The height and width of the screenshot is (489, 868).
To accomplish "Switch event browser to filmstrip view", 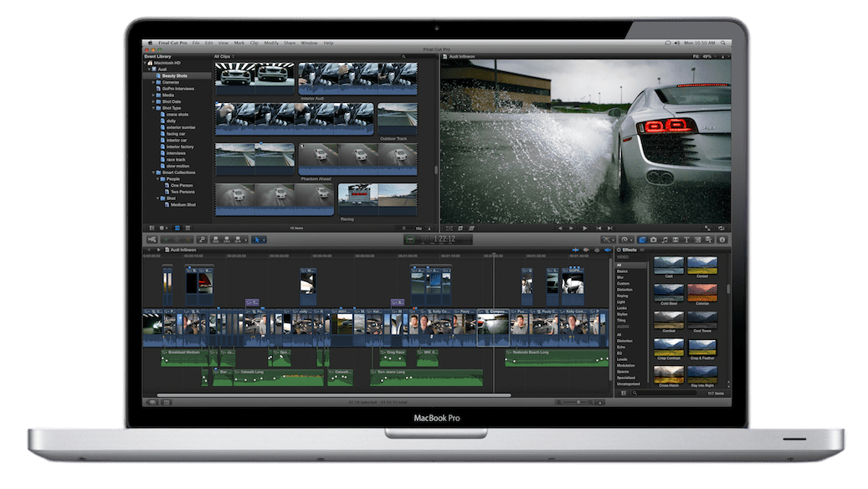I will (x=177, y=228).
